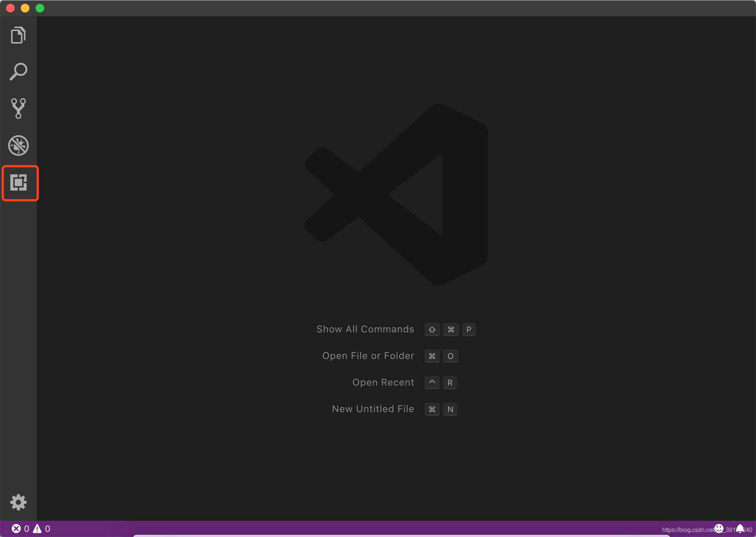The height and width of the screenshot is (537, 756).
Task: Click the Open Recent label
Action: pos(383,382)
